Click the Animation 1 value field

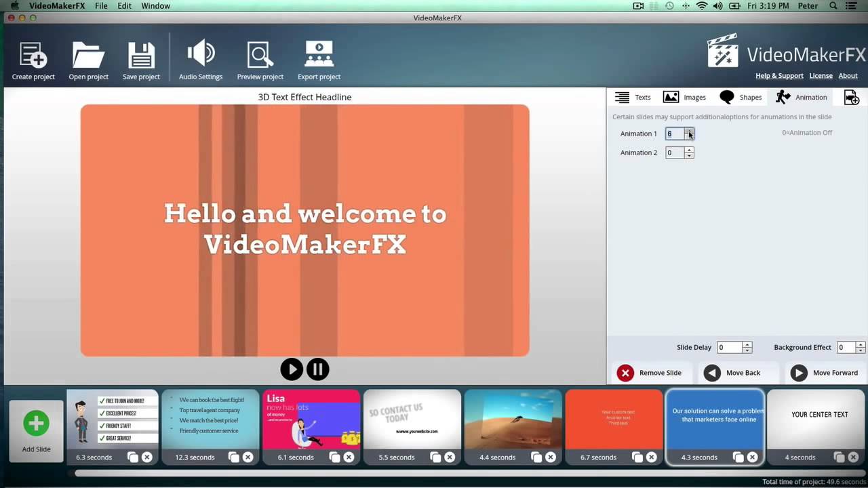675,134
